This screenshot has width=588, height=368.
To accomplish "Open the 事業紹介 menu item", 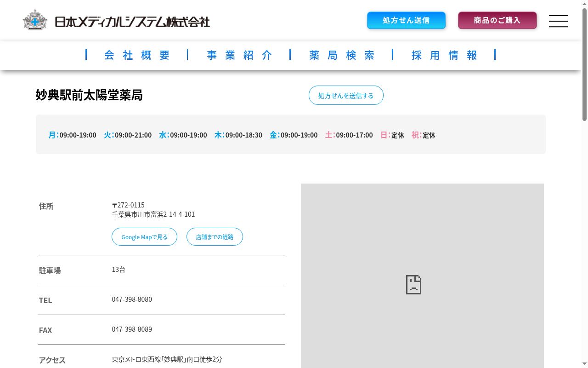I will point(239,55).
